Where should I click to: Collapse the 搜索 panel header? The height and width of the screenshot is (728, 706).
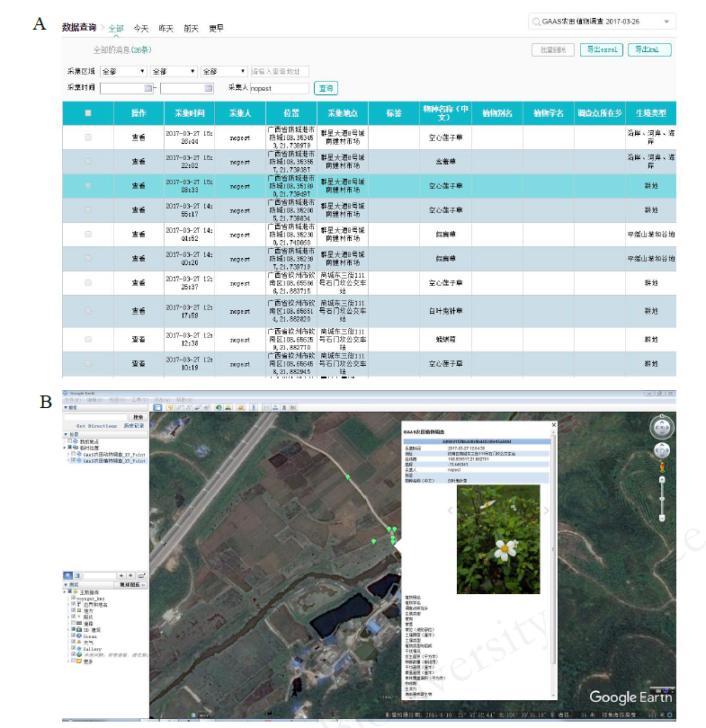pyautogui.click(x=105, y=408)
